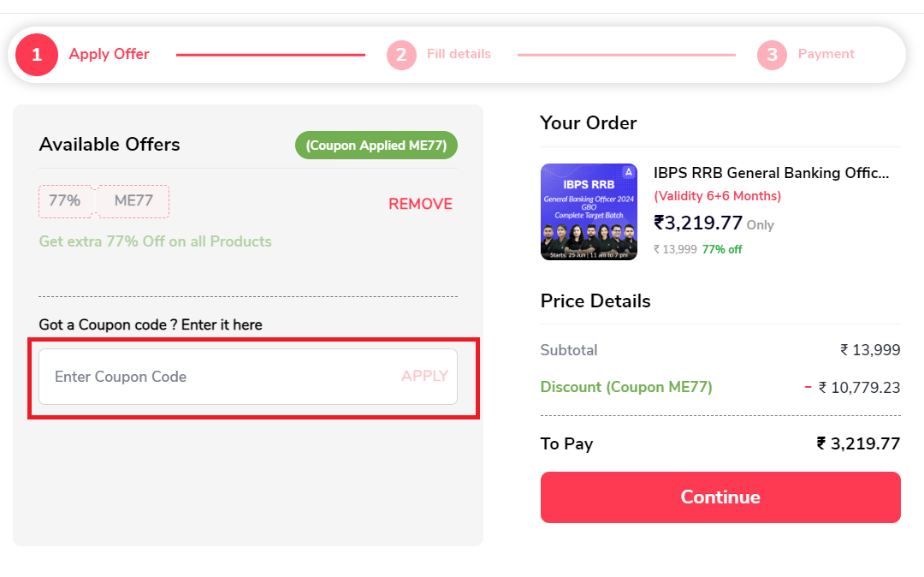924x577 pixels.
Task: Click the Coupon Applied ME77 green badge
Action: pos(376,146)
